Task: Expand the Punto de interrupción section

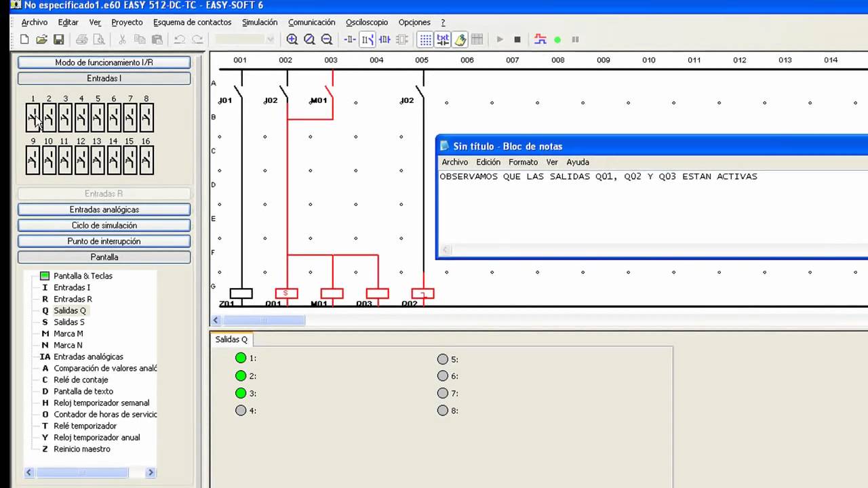Action: point(104,241)
